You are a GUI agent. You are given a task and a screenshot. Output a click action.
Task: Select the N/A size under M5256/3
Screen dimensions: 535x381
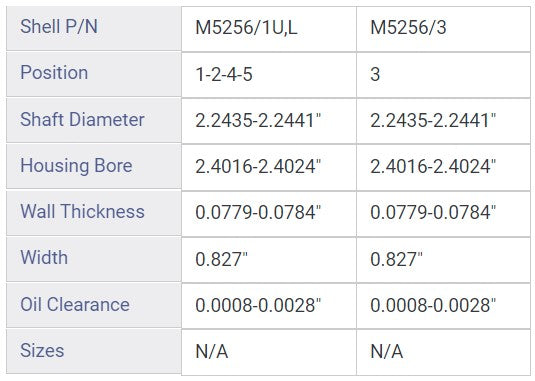(x=444, y=352)
